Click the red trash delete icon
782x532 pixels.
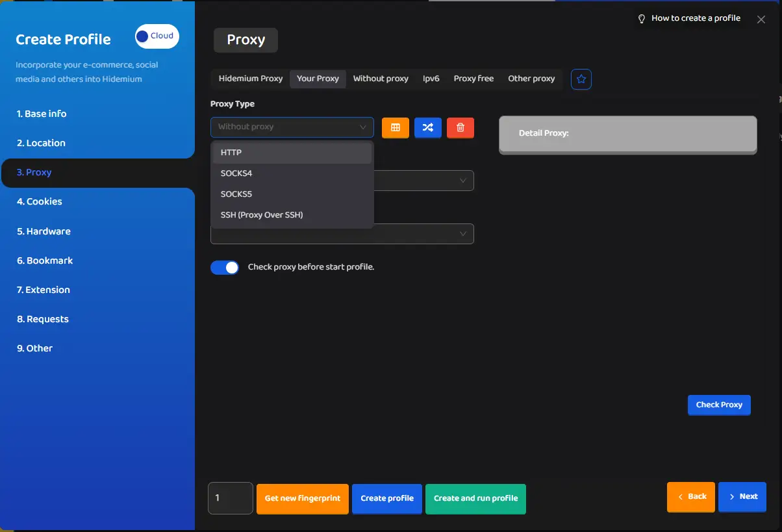tap(460, 128)
